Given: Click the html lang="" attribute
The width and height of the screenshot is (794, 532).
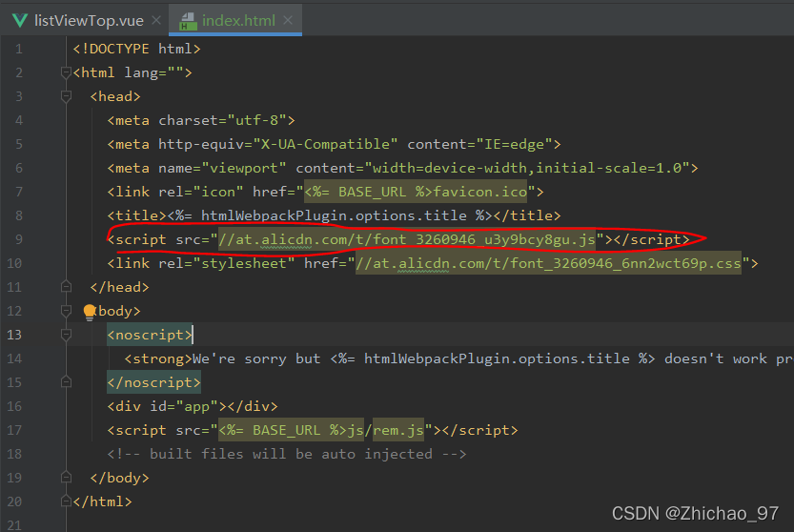Looking at the screenshot, I should 154,72.
